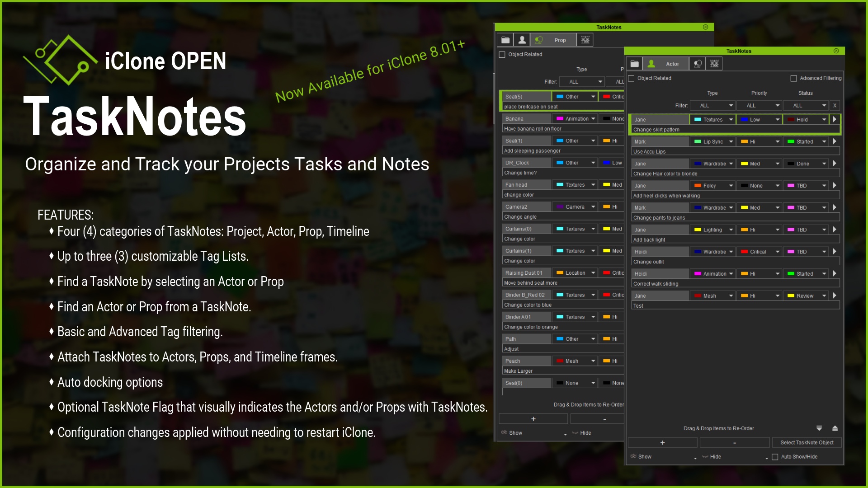Click arrow icon on Add heel clicks note
868x488 pixels.
tap(835, 185)
